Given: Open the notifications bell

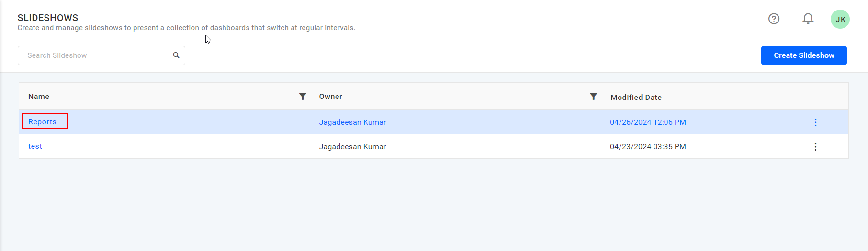Looking at the screenshot, I should (808, 19).
